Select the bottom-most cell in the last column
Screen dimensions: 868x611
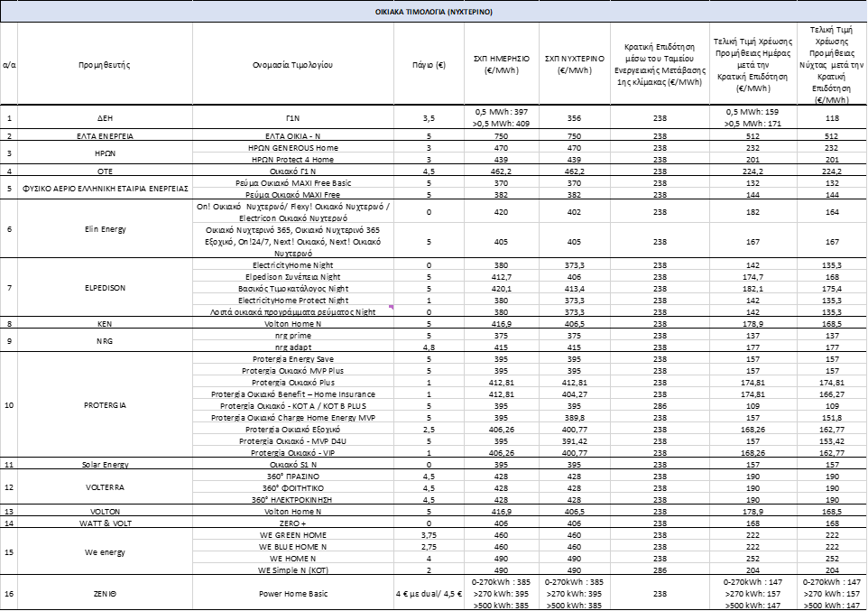832,591
